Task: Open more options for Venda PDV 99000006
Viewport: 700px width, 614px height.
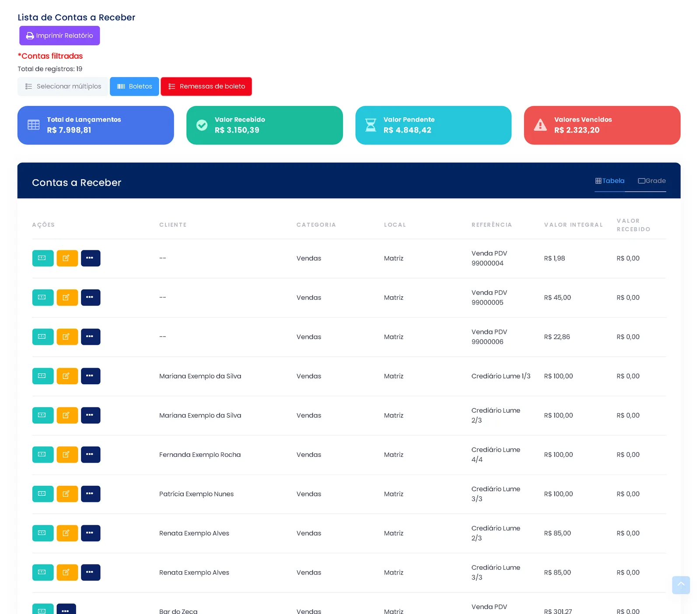Action: [x=91, y=337]
